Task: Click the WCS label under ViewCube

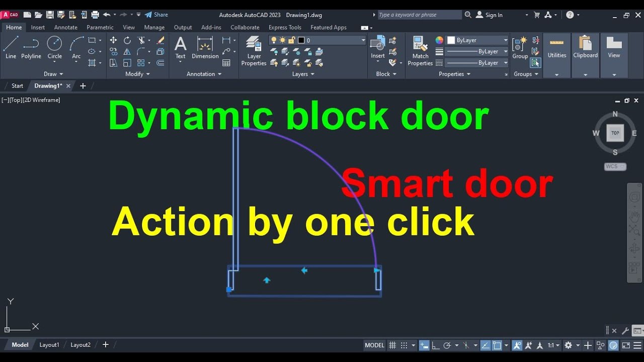Action: pos(615,166)
